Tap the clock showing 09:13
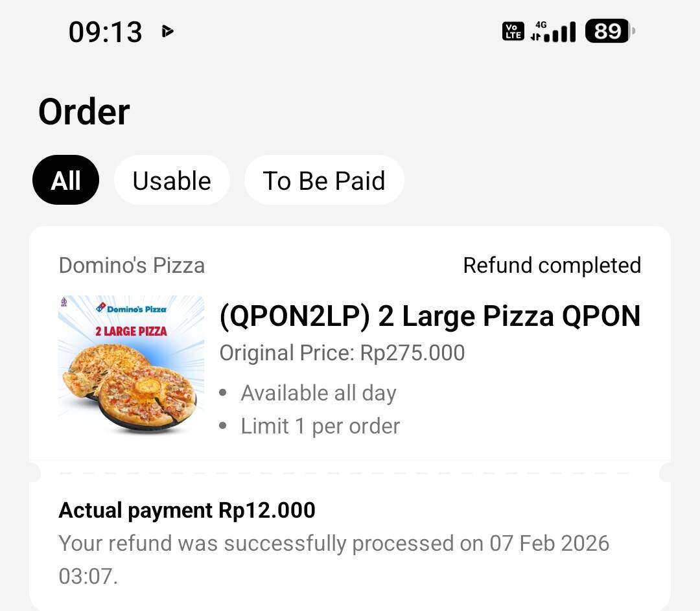700x611 pixels. pyautogui.click(x=106, y=32)
